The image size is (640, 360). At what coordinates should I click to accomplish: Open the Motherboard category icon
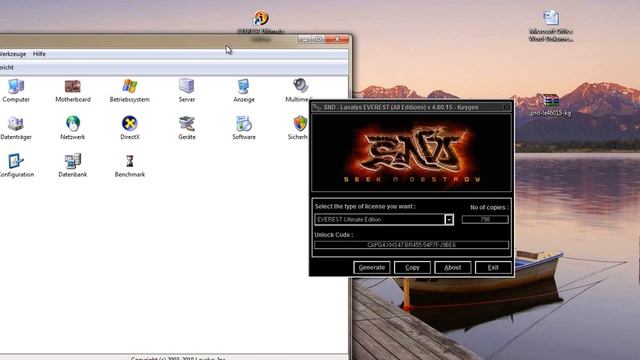click(x=73, y=87)
